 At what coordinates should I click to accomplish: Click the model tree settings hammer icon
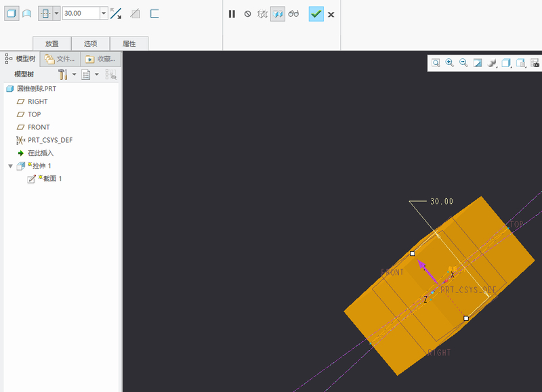coord(62,74)
